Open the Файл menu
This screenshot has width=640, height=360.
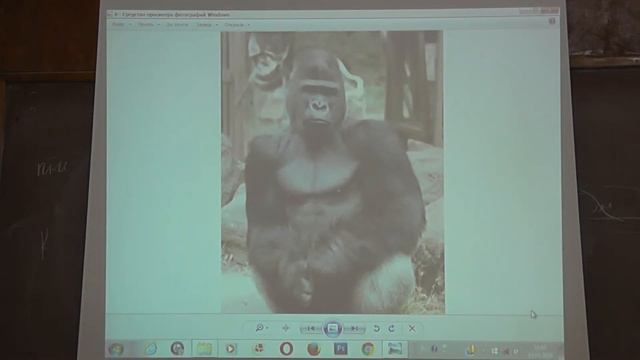click(x=121, y=24)
